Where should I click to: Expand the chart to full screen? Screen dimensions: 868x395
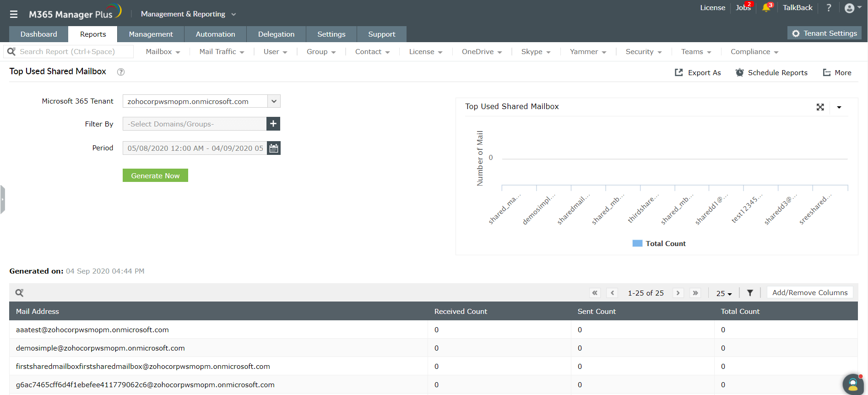pyautogui.click(x=820, y=107)
